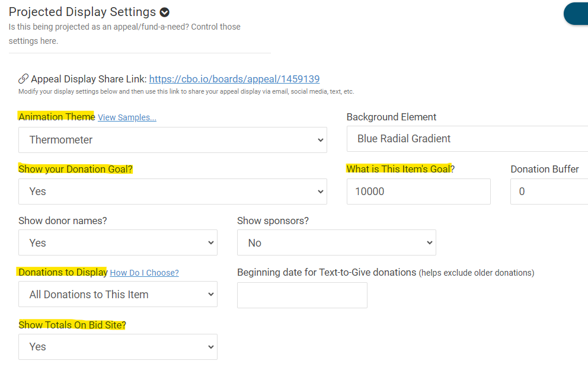Click the Show Totals On Bid Site label

pos(72,325)
